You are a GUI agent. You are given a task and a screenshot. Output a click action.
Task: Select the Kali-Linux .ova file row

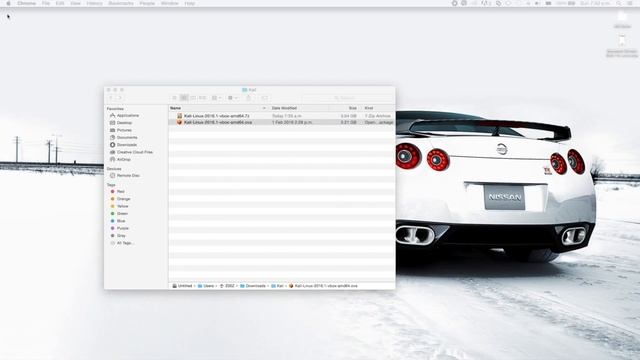click(x=282, y=122)
